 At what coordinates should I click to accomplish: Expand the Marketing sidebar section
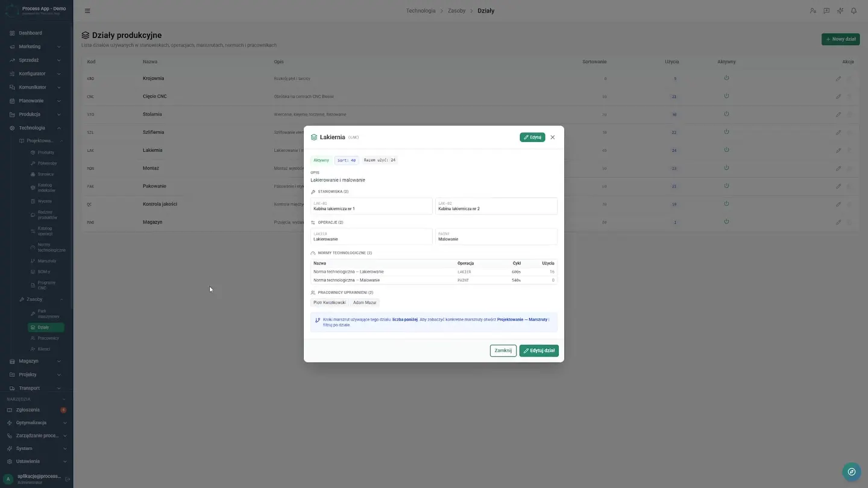click(36, 46)
